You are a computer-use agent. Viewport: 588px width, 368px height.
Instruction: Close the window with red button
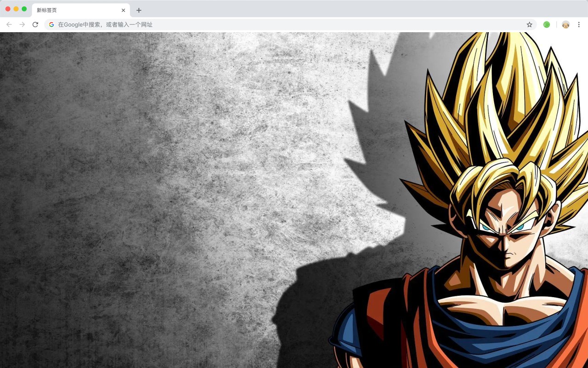pos(8,9)
